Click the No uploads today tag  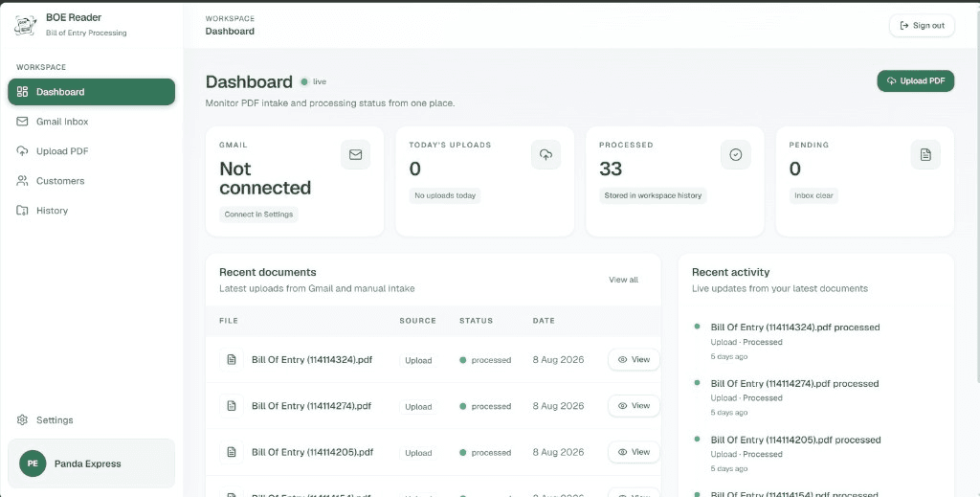tap(445, 195)
